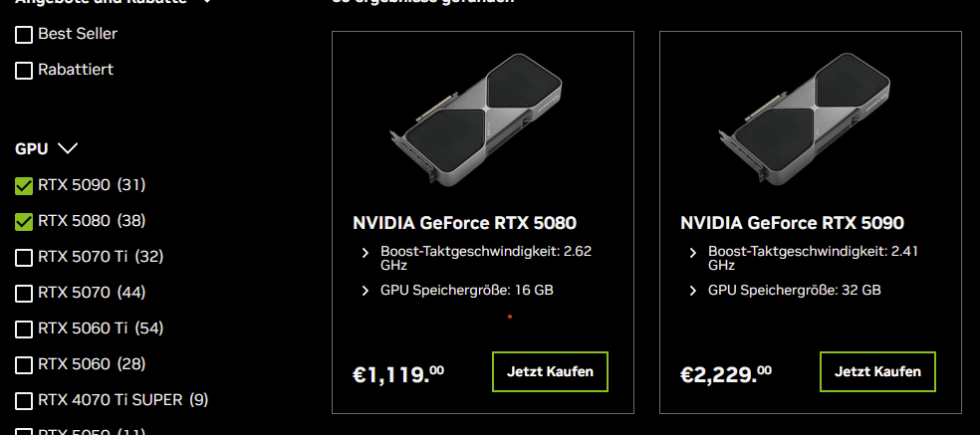Image resolution: width=980 pixels, height=435 pixels.
Task: Open the NVIDIA GeForce RTX 5080 title
Action: [x=464, y=223]
